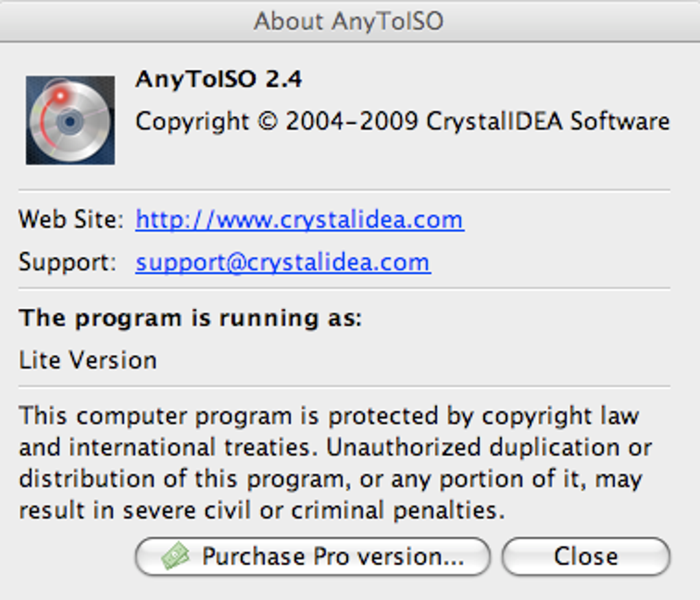700x600 pixels.
Task: Click the 2004-2009 copyright years text
Action: [x=351, y=122]
